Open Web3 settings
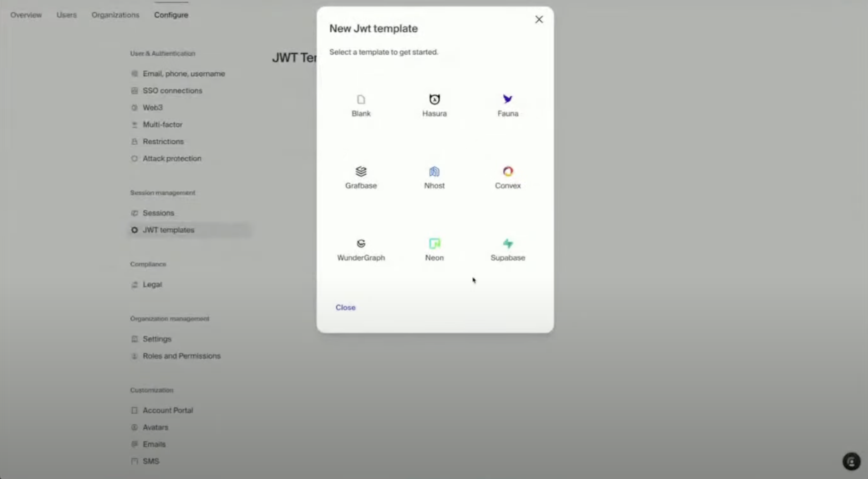The image size is (868, 479). (x=153, y=108)
